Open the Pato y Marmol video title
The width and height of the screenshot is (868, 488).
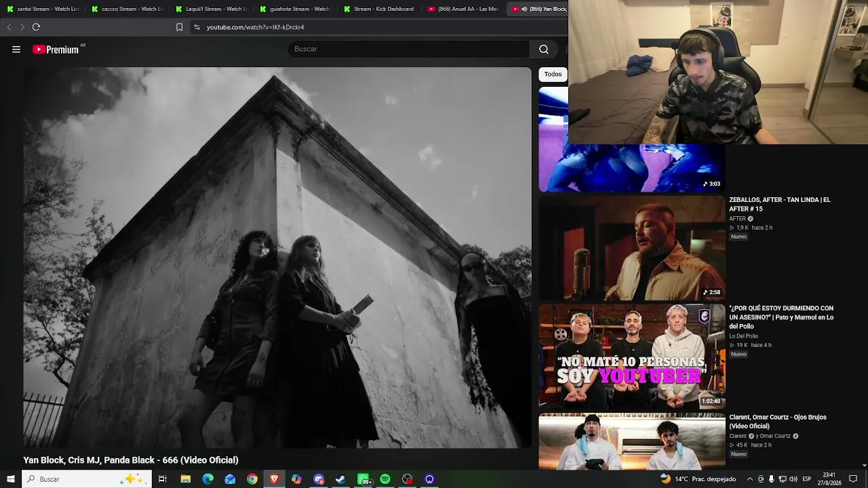[781, 317]
